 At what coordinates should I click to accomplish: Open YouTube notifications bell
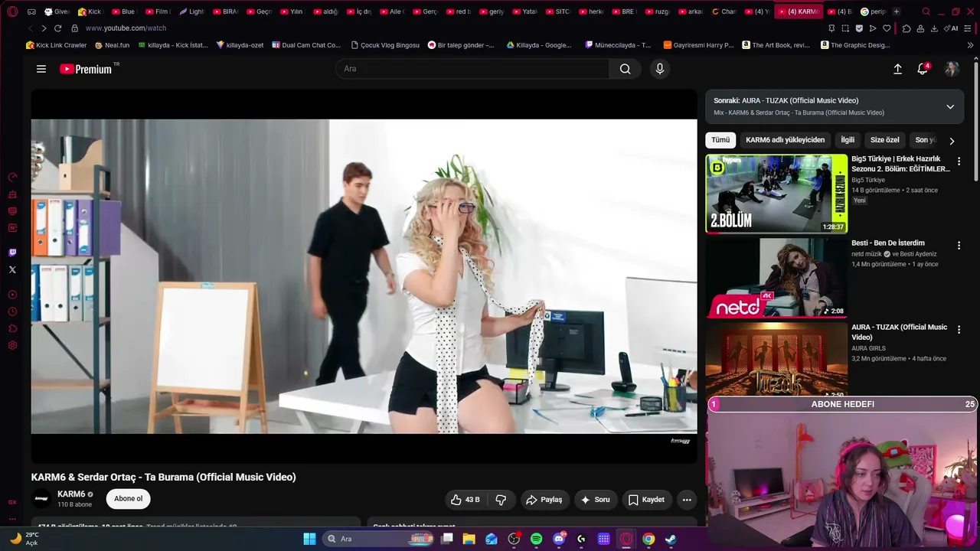[x=923, y=69]
